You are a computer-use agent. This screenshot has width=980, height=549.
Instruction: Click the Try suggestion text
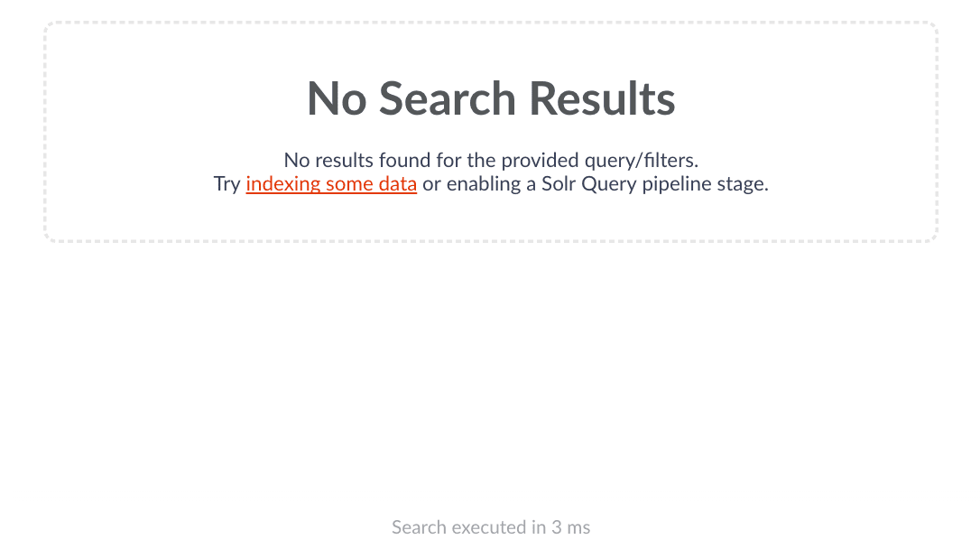point(227,184)
